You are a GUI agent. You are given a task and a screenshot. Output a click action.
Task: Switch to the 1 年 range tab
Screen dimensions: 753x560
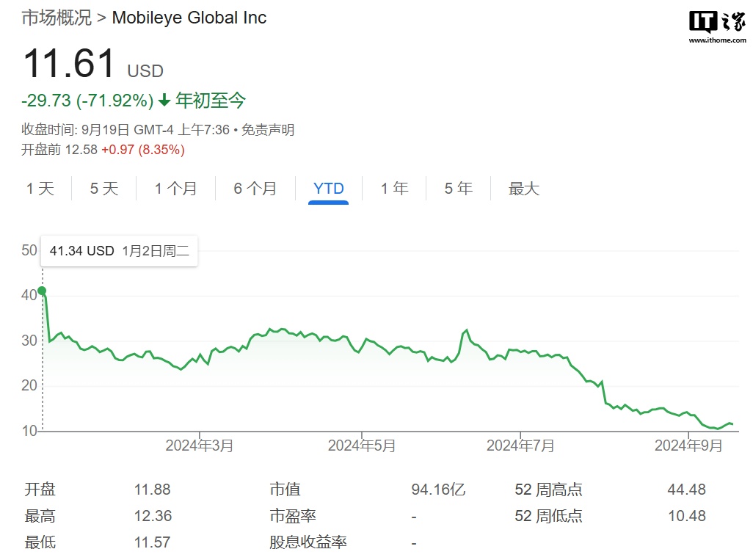[x=394, y=189]
